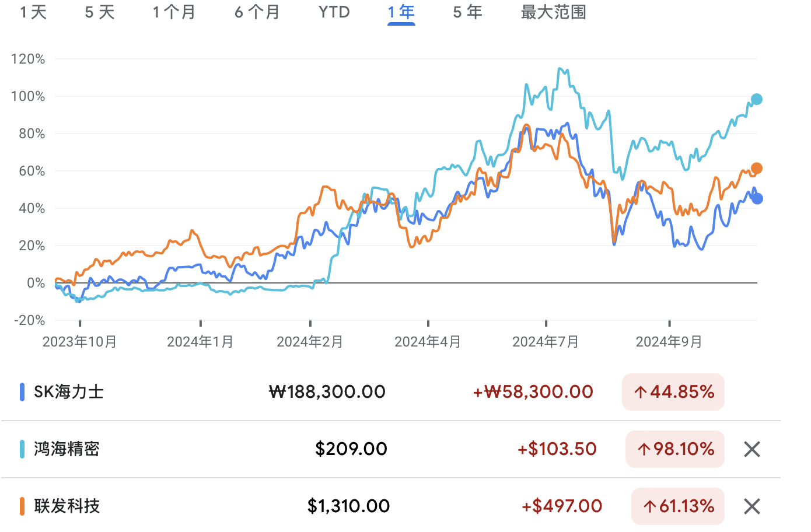Switch to the 5 天 range tab
The width and height of the screenshot is (811, 532).
pyautogui.click(x=100, y=12)
